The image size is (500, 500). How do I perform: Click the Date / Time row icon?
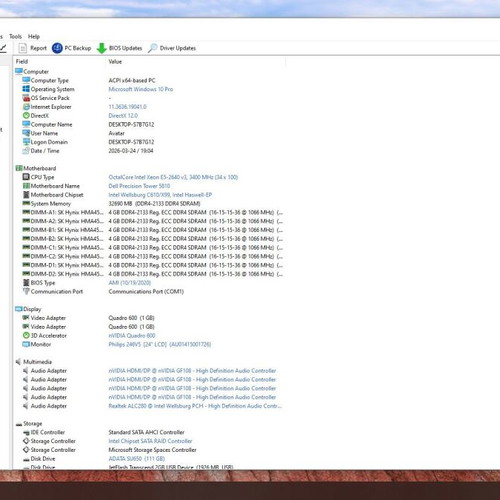[x=26, y=151]
